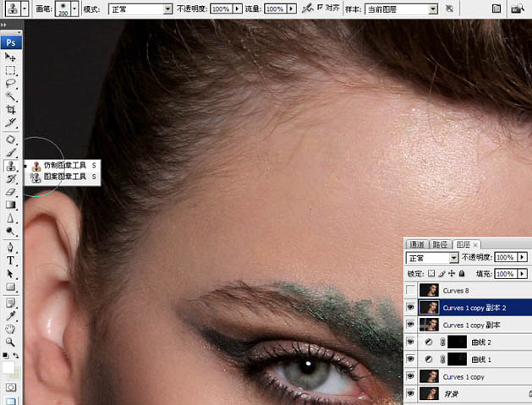
Task: Switch to the 通道 tab
Action: (417, 244)
